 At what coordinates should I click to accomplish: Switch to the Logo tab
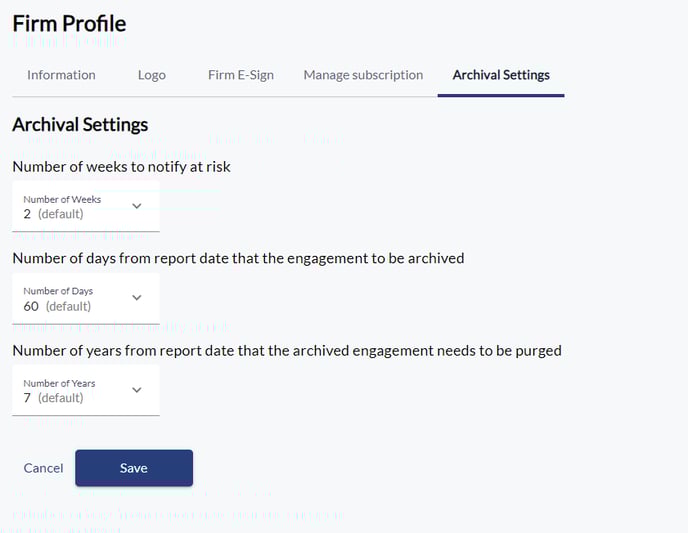(x=152, y=75)
